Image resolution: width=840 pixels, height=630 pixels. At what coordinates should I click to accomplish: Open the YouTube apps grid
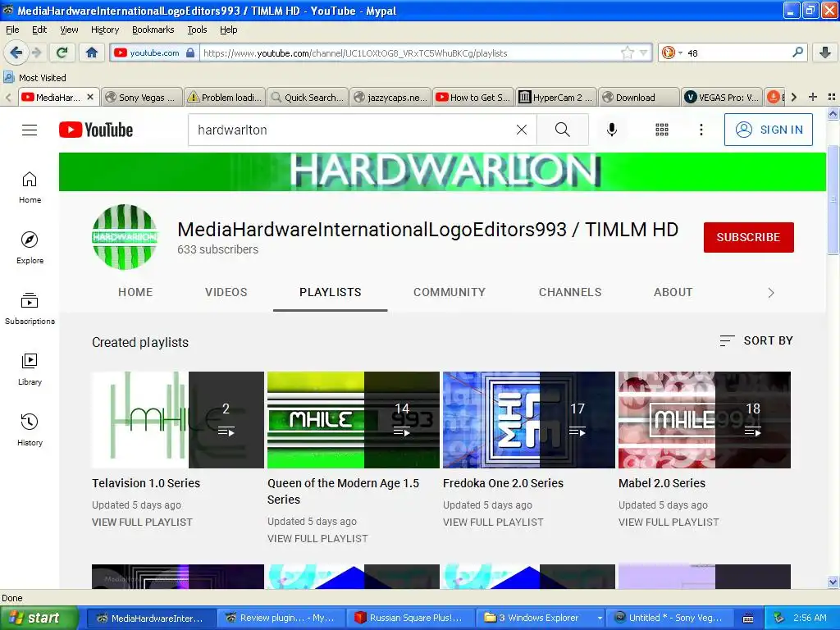[662, 130]
